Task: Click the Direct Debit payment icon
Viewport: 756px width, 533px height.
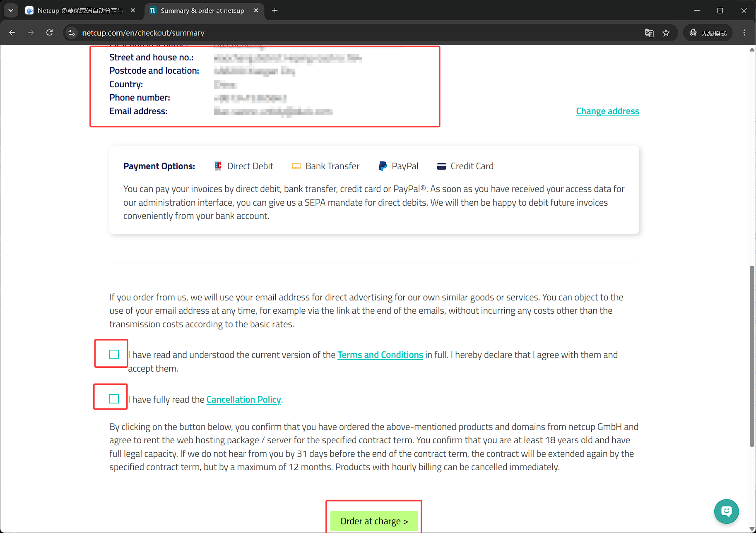Action: pos(218,166)
